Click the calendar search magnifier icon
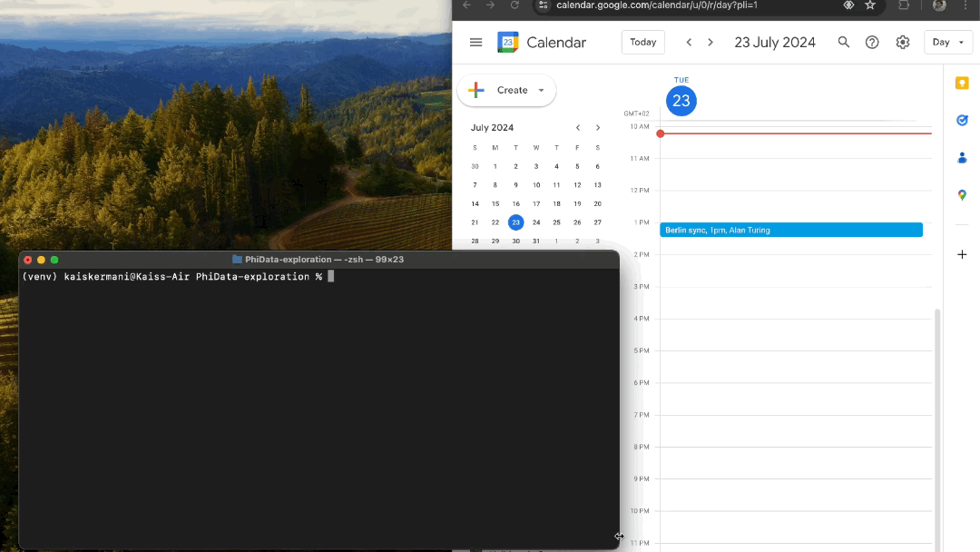The image size is (980, 552). (x=844, y=43)
